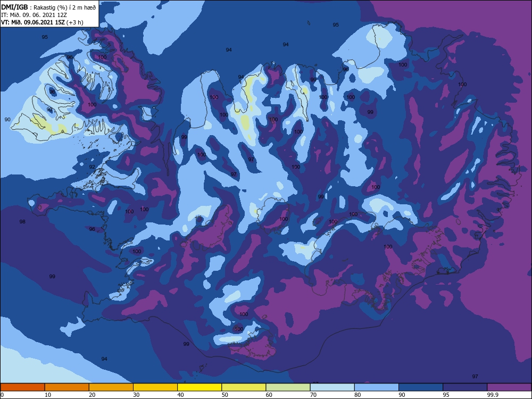Screen dimensions: 532x399
Task: Click the map value label '93'
Action: [x=49, y=110]
